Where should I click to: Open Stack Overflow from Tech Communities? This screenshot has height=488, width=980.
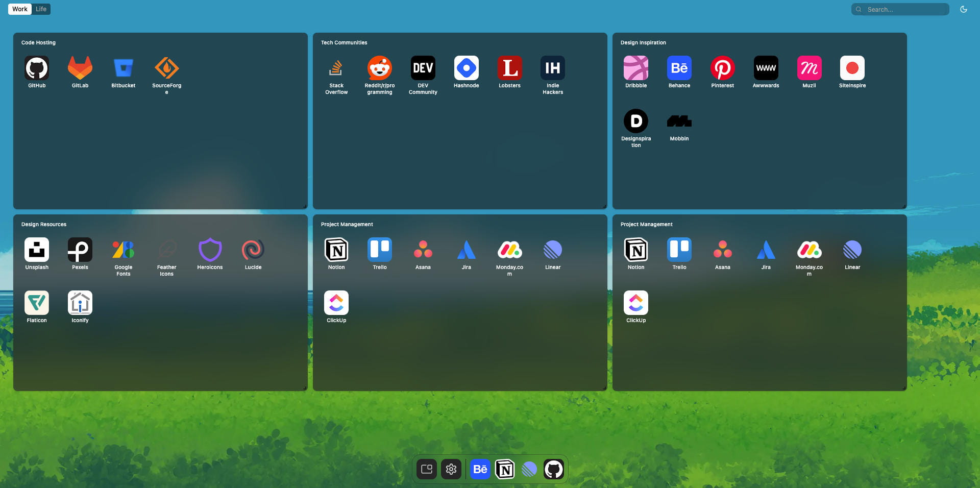(x=336, y=68)
